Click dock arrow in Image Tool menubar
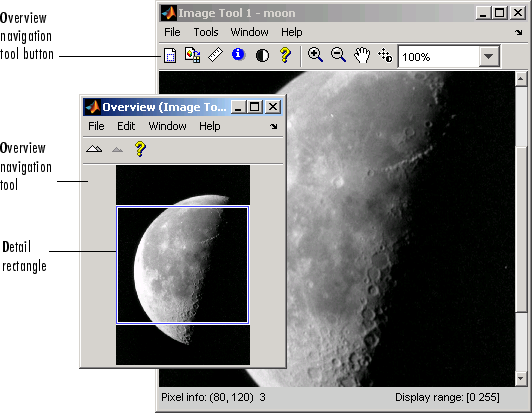 [518, 33]
